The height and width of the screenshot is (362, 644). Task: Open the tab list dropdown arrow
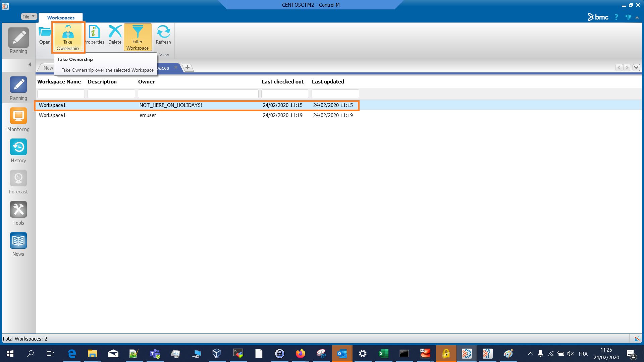(x=636, y=68)
